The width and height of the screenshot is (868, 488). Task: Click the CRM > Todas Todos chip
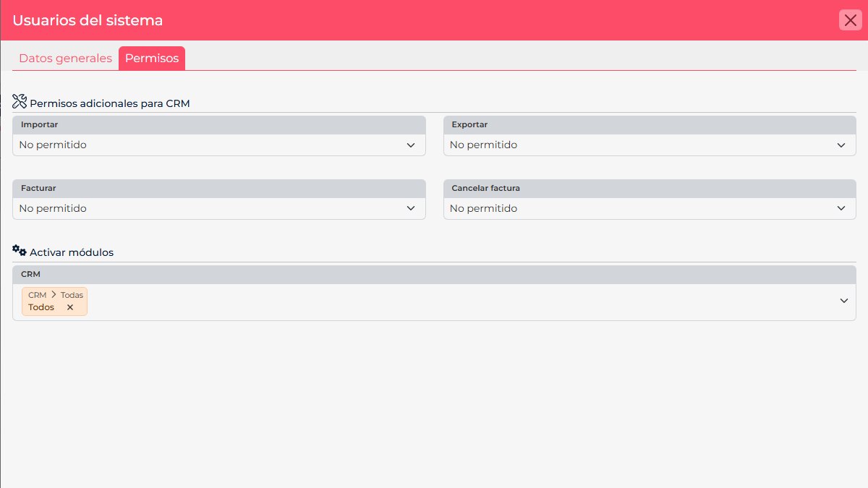coord(54,301)
